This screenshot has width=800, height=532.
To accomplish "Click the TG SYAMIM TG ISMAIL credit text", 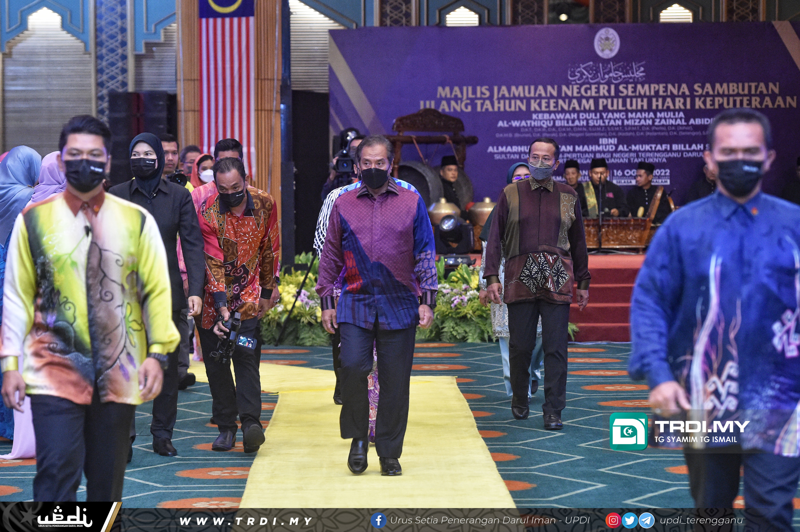I will click(x=695, y=439).
